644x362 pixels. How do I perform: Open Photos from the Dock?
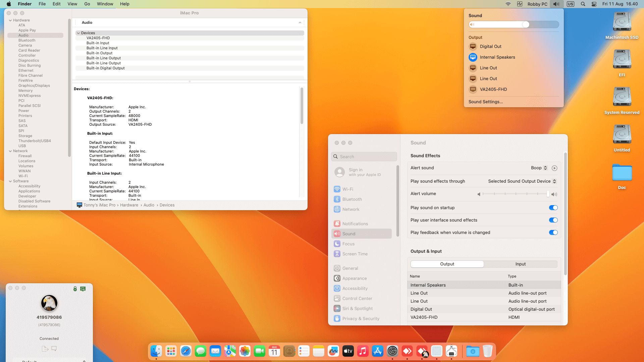(x=245, y=351)
